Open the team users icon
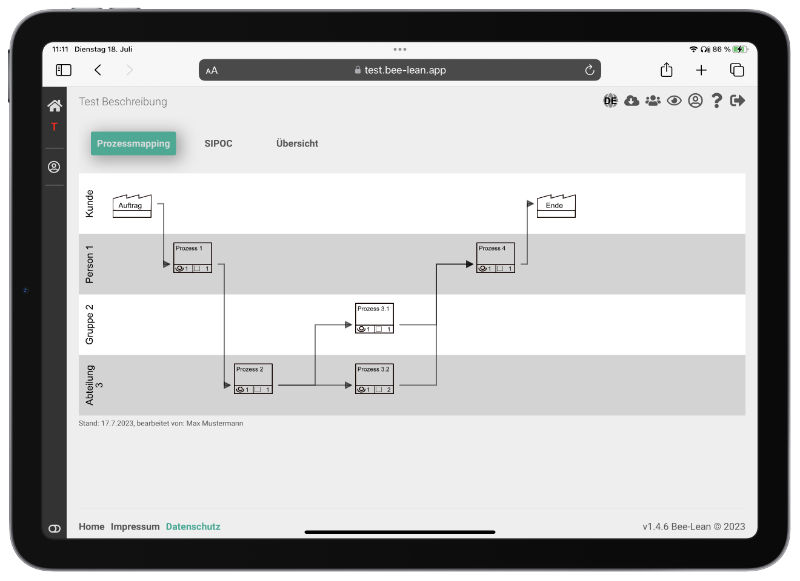 click(x=653, y=100)
